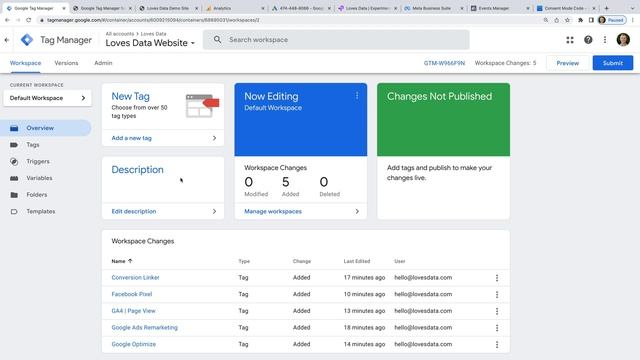Click the search magnifier icon
This screenshot has width=640, height=360.
pyautogui.click(x=218, y=40)
